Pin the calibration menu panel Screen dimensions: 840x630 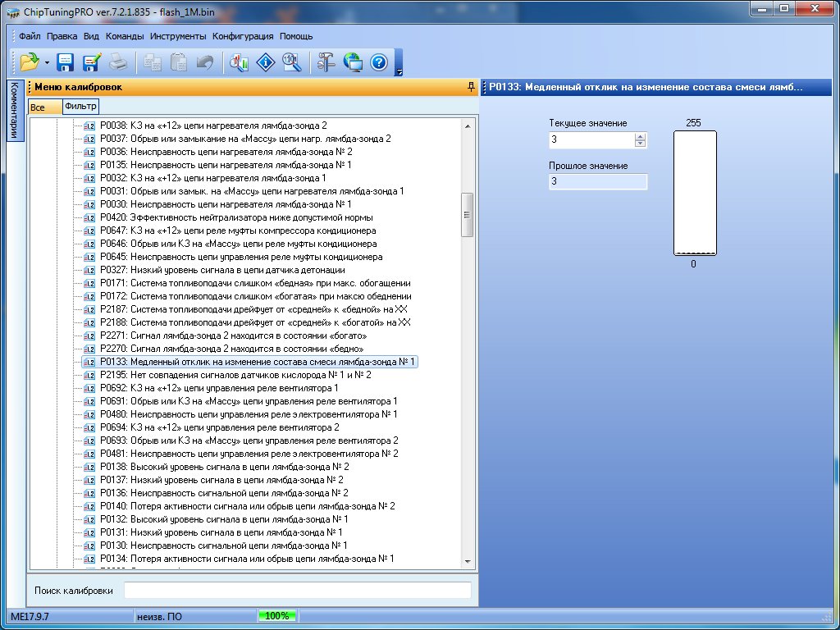click(470, 87)
